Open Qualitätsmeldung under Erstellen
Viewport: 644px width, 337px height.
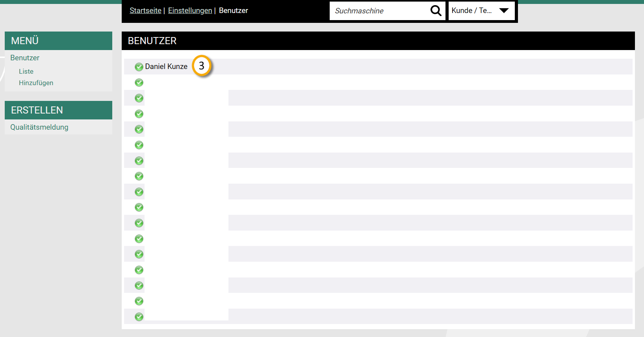pos(39,127)
